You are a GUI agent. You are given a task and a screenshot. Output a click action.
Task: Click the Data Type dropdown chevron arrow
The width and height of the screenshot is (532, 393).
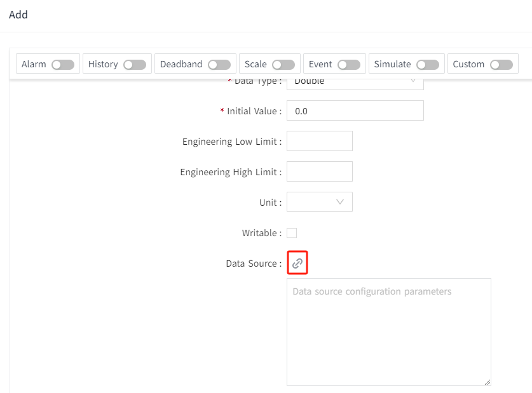[413, 82]
